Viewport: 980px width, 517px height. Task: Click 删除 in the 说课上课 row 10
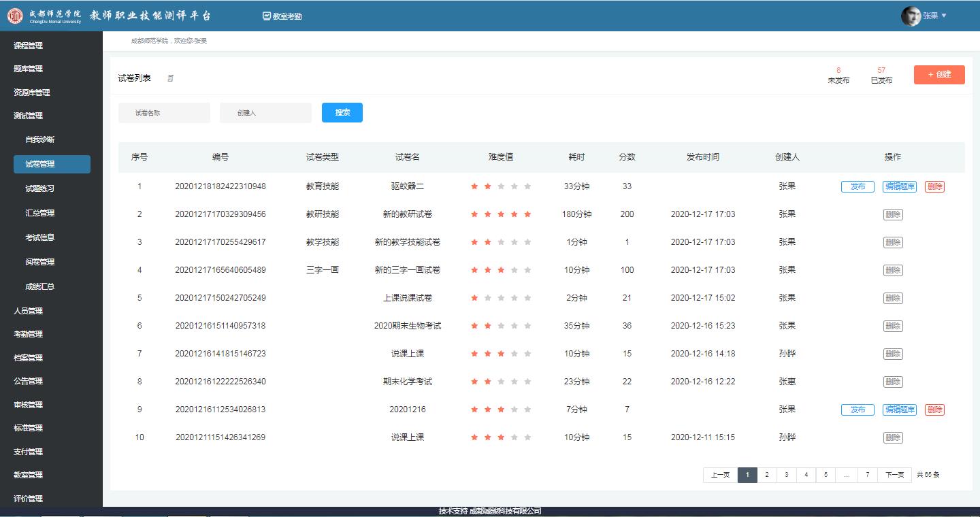click(893, 437)
